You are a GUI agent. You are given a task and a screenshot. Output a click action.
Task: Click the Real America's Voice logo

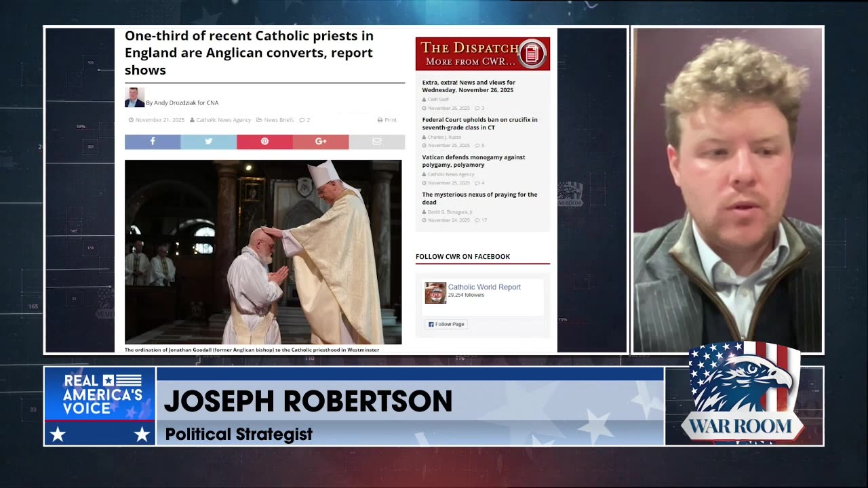(x=100, y=406)
